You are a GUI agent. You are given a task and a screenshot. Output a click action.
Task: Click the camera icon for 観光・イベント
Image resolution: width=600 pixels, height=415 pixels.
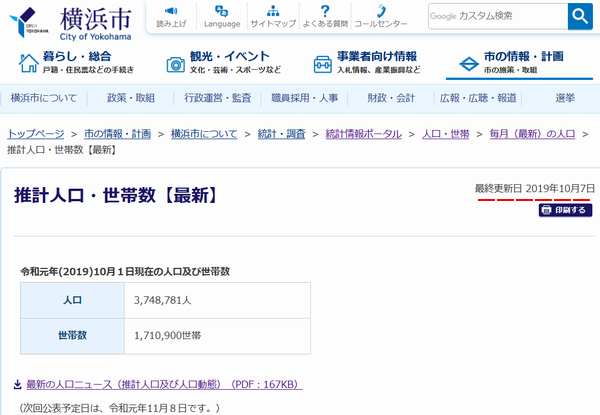coord(176,64)
